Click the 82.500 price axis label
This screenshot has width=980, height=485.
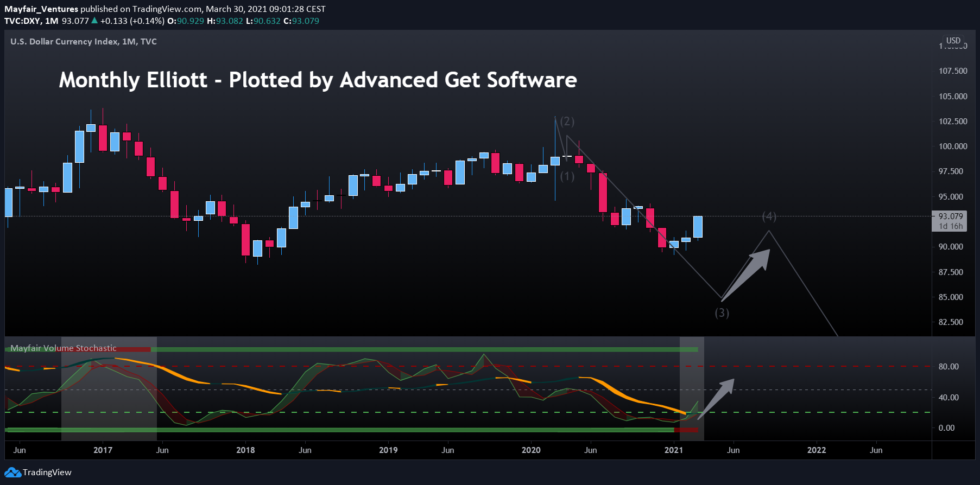tap(951, 322)
